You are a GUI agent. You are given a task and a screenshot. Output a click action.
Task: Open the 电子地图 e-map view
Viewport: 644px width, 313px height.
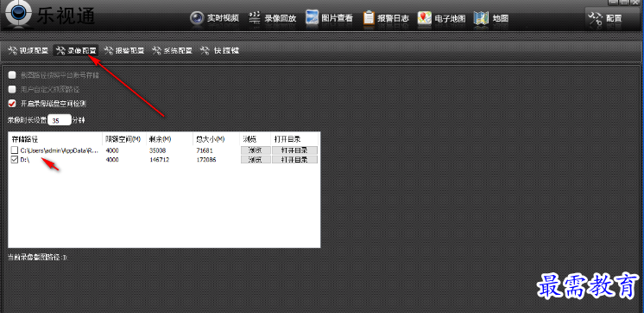pyautogui.click(x=442, y=18)
